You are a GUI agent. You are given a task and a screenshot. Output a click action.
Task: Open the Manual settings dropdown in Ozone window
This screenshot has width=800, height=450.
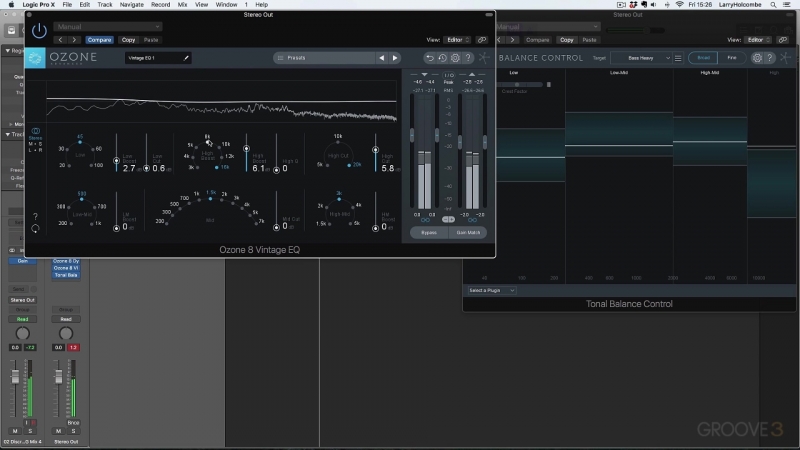coord(108,27)
